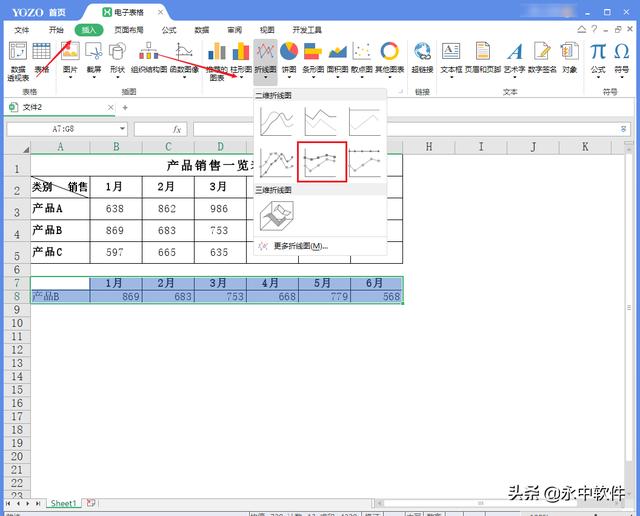
Task: Click the hyperlink (超链接) icon
Action: (422, 57)
